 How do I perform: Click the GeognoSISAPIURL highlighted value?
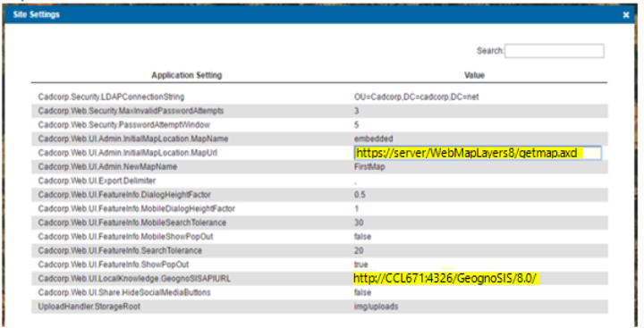click(445, 278)
